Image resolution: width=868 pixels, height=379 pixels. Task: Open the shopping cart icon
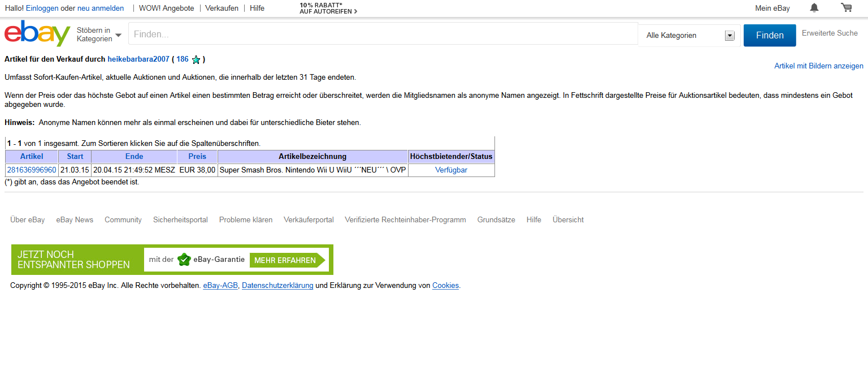coord(846,8)
